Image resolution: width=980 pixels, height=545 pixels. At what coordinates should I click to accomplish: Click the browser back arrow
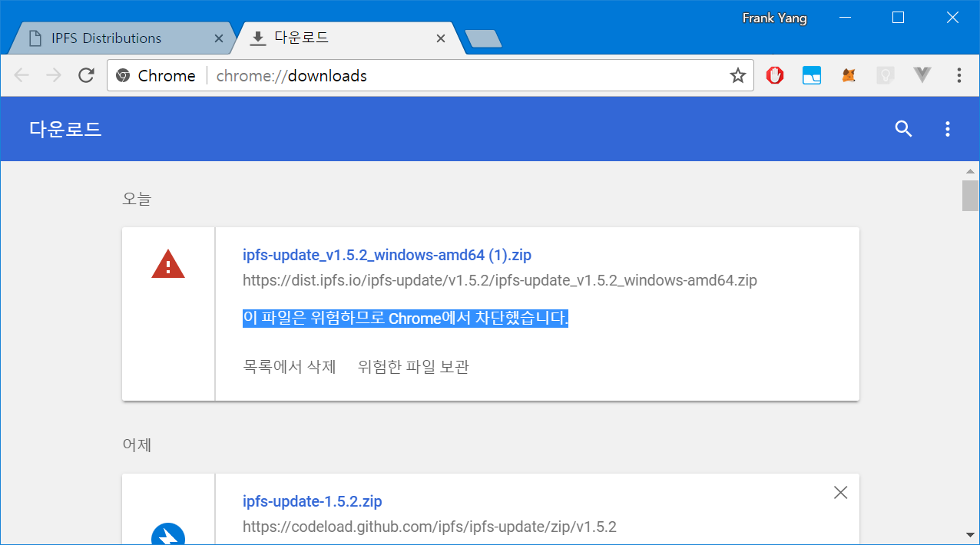pos(21,75)
